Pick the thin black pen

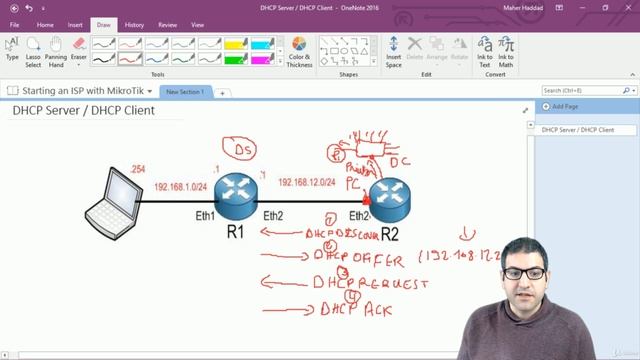tap(104, 43)
